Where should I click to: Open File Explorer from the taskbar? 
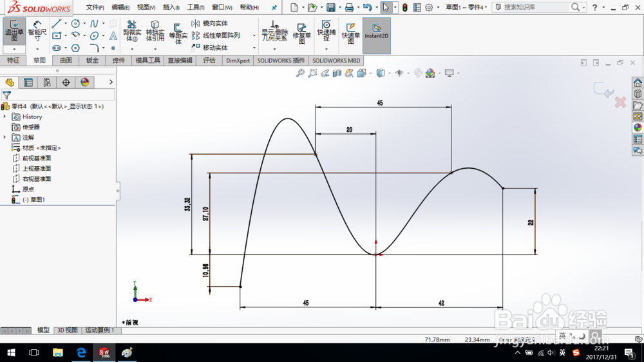(x=57, y=352)
